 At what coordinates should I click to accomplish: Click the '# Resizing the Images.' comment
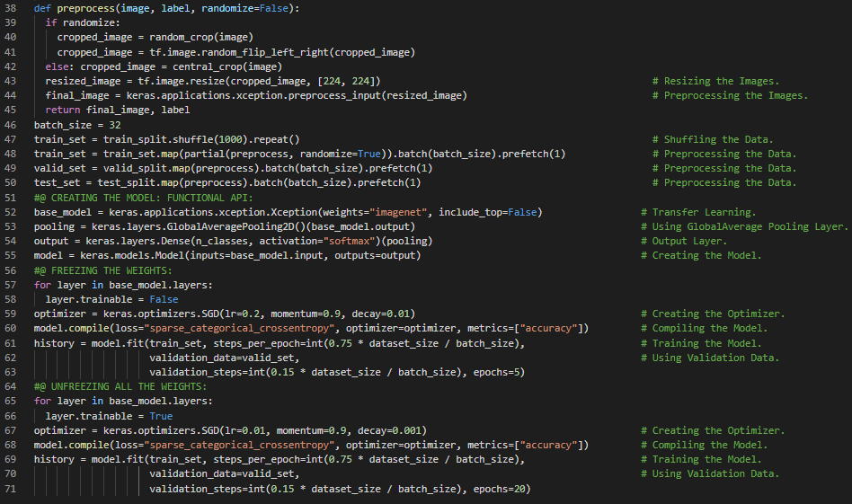tap(716, 81)
